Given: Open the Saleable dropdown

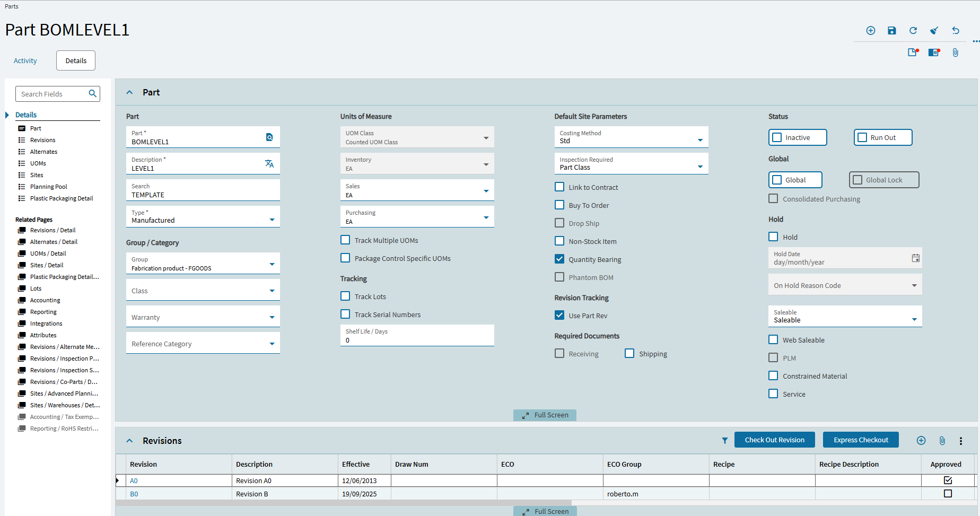Looking at the screenshot, I should [914, 319].
